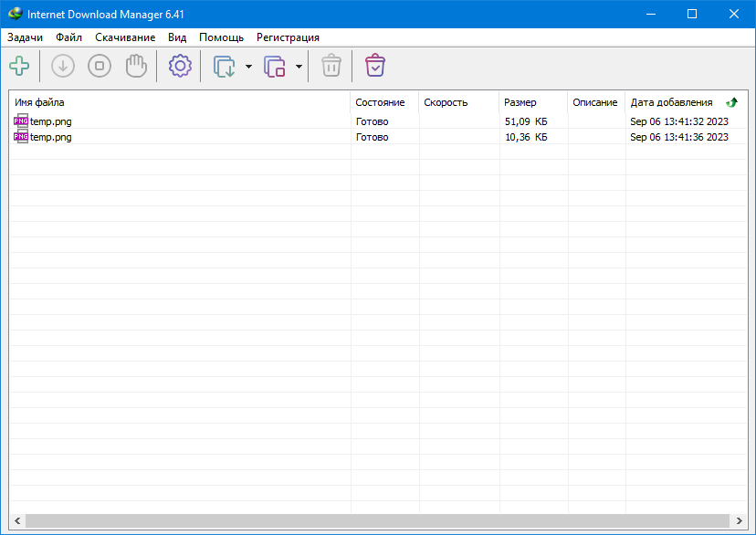
Task: Click the green plus add download icon
Action: 19,66
